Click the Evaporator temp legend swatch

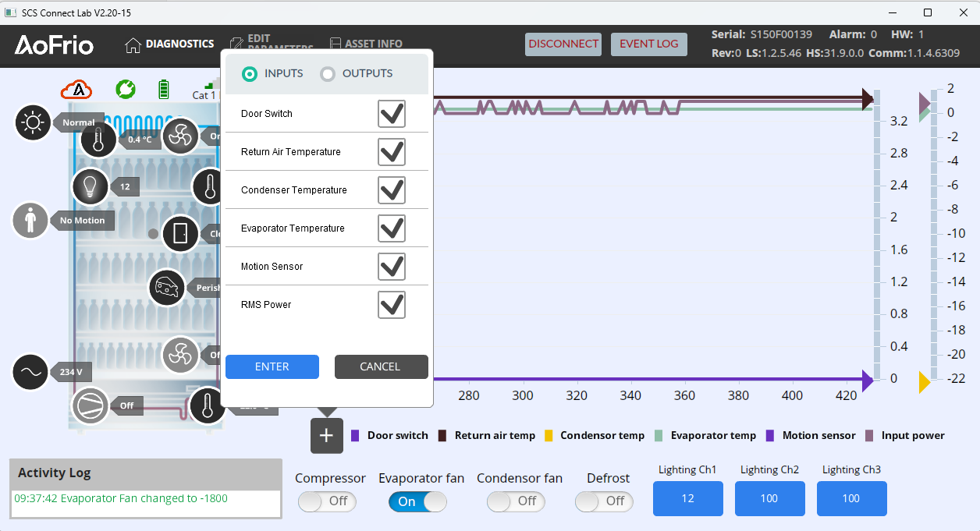pyautogui.click(x=659, y=436)
